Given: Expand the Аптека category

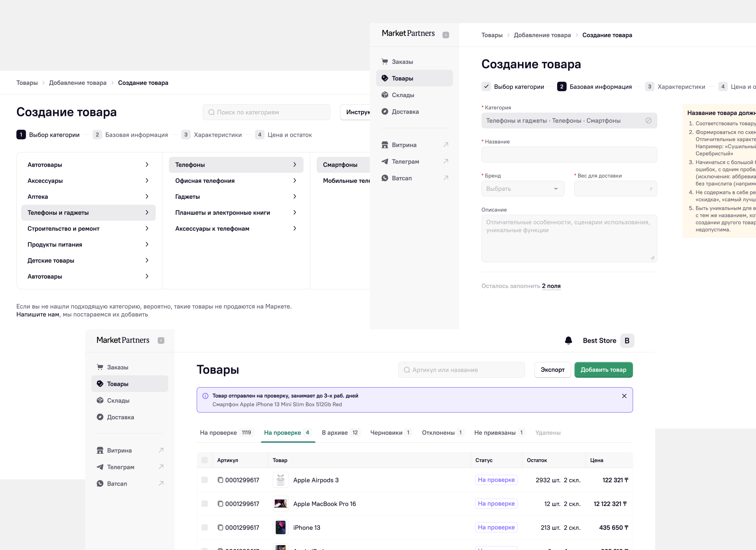Looking at the screenshot, I should tap(88, 197).
